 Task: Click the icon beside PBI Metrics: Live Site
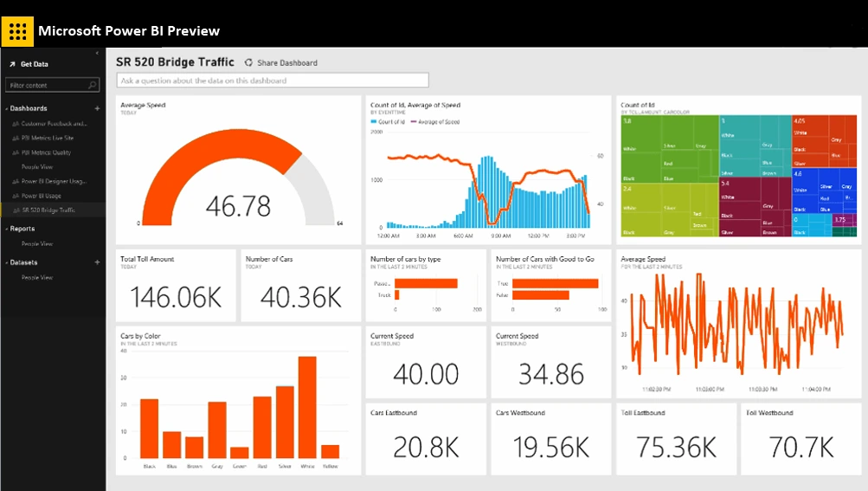pyautogui.click(x=16, y=138)
